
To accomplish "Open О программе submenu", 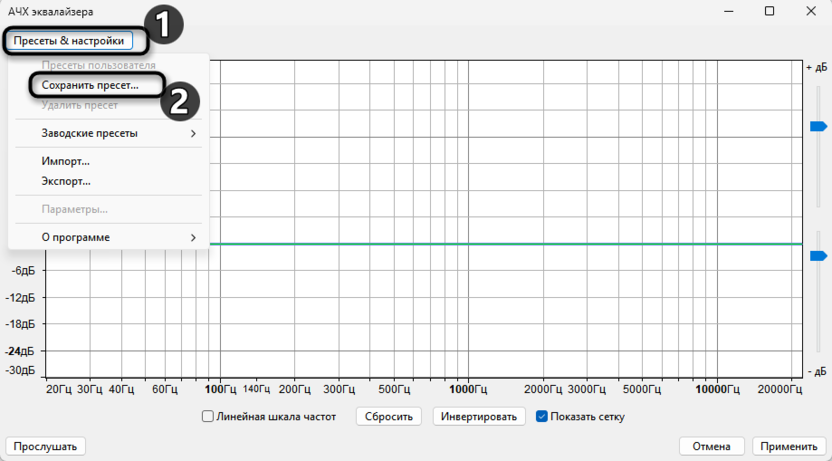I will pos(109,238).
